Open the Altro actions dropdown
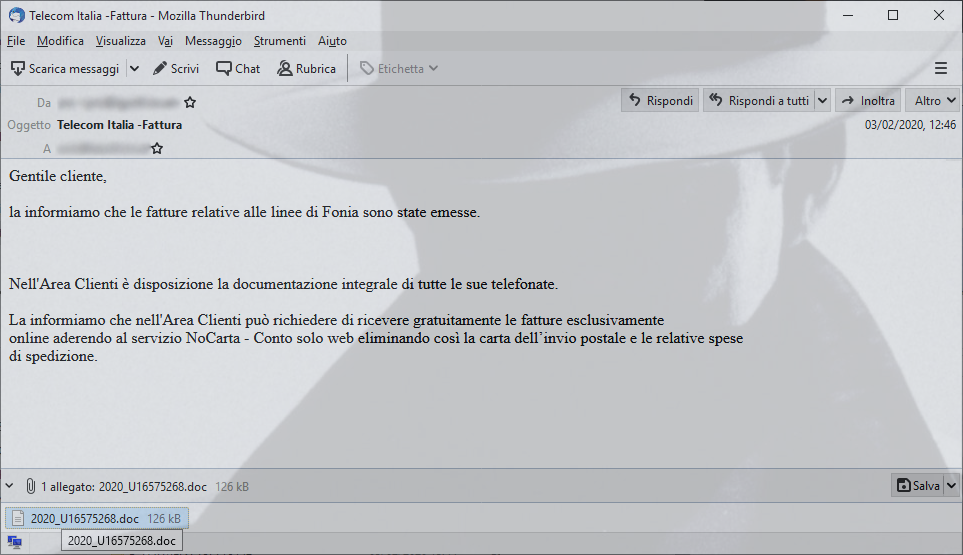The width and height of the screenshot is (963, 555). pos(932,101)
